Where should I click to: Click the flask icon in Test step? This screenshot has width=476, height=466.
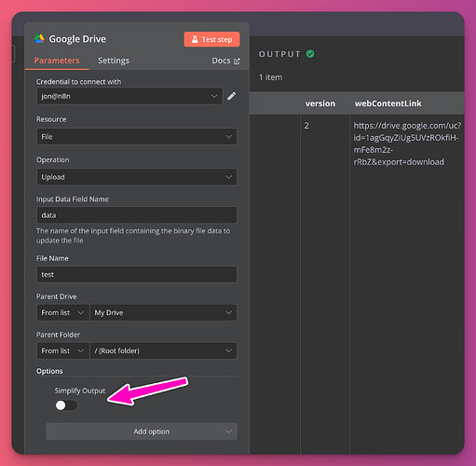[x=195, y=39]
